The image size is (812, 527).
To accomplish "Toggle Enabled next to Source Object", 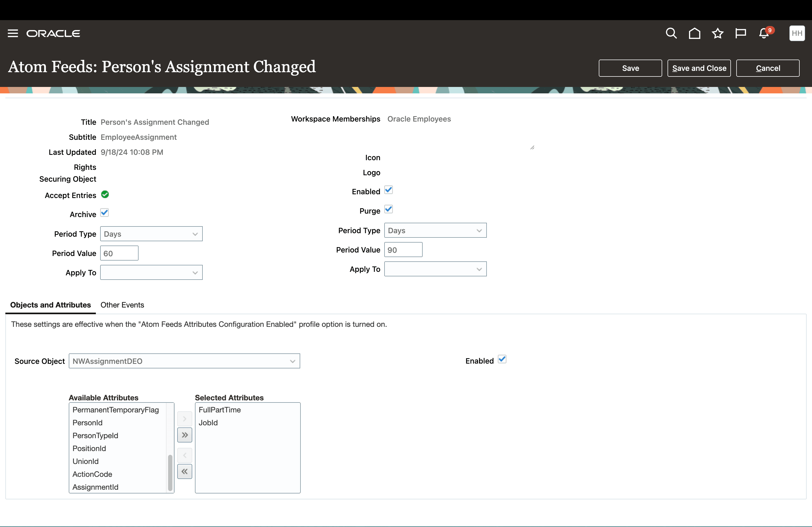I will [x=502, y=359].
